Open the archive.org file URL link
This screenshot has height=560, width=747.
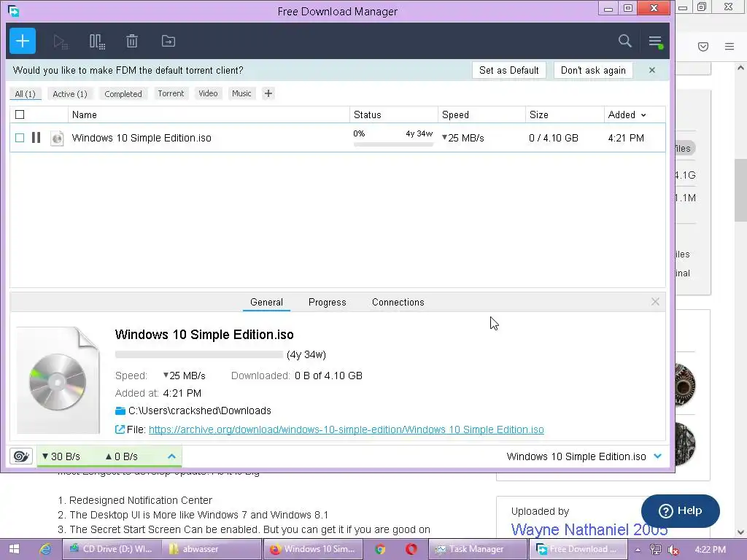coord(347,429)
